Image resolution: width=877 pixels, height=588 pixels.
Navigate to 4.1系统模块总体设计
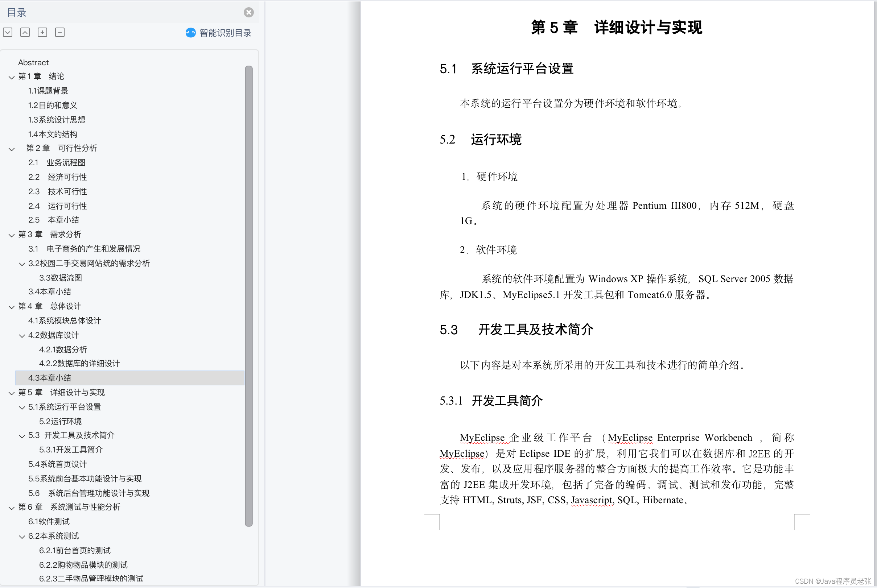[x=65, y=320]
